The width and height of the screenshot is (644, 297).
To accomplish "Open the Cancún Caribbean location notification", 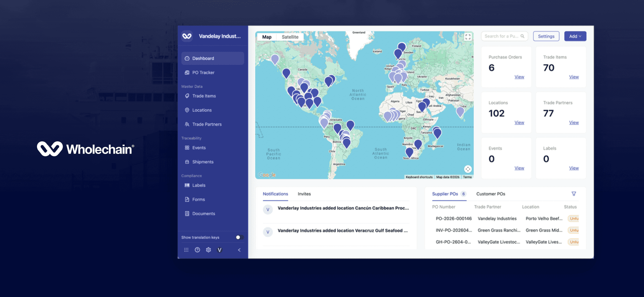I will coord(336,209).
